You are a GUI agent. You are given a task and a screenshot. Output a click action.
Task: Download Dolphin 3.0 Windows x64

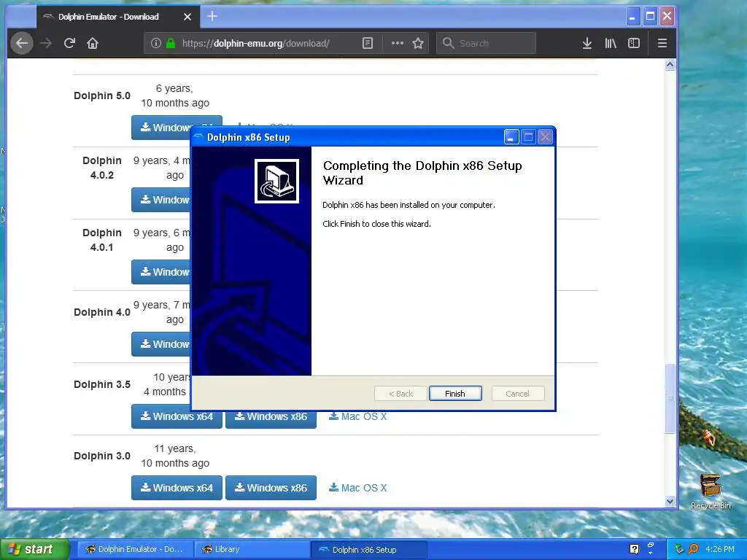coord(177,488)
